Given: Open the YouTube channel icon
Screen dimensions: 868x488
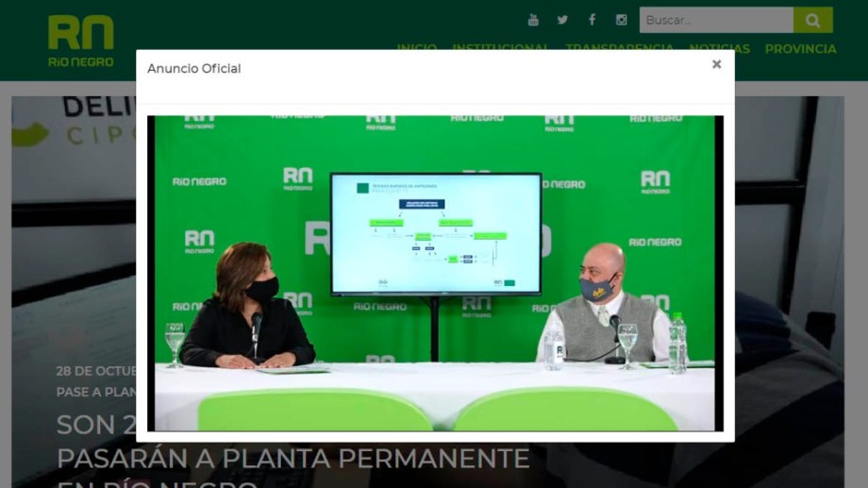Looking at the screenshot, I should 533,20.
